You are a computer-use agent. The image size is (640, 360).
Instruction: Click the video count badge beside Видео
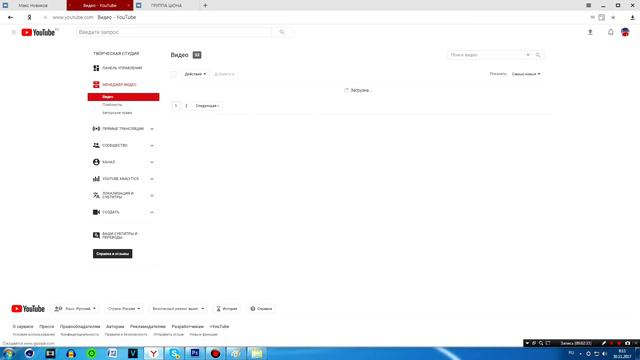(x=197, y=55)
